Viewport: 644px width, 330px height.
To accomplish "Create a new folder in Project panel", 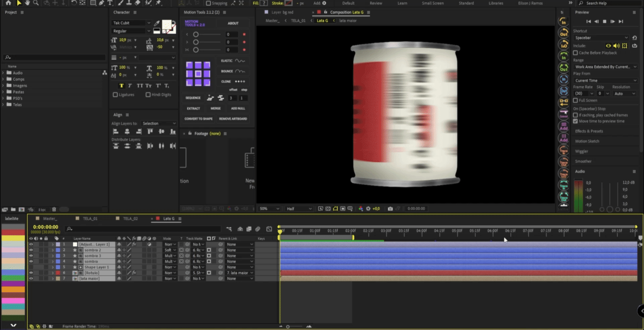I will 13,209.
